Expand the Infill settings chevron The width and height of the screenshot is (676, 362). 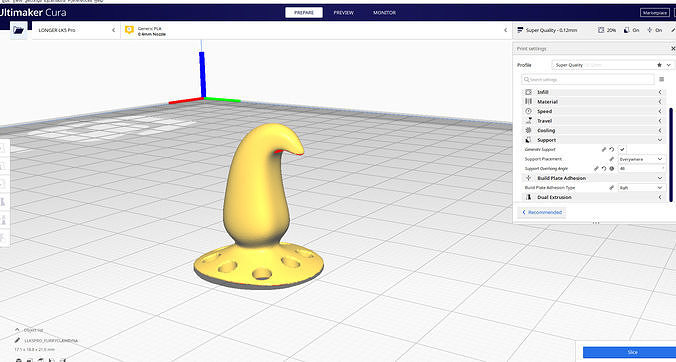tap(660, 92)
